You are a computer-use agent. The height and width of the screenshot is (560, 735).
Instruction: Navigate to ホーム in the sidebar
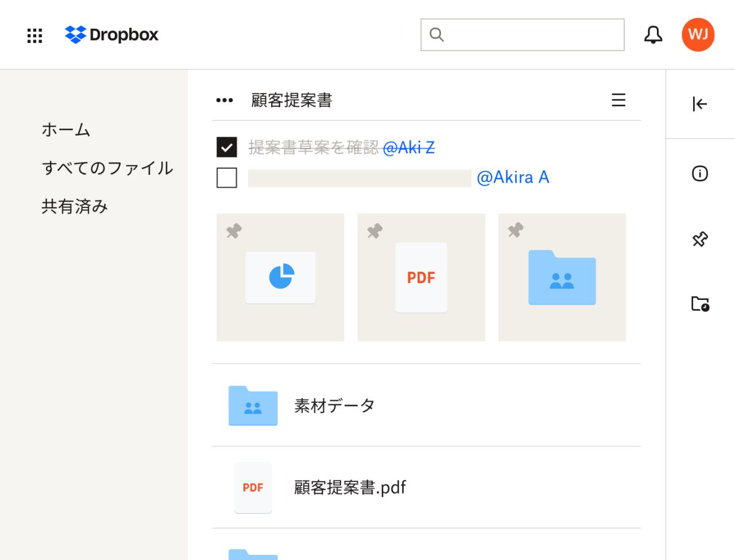65,129
